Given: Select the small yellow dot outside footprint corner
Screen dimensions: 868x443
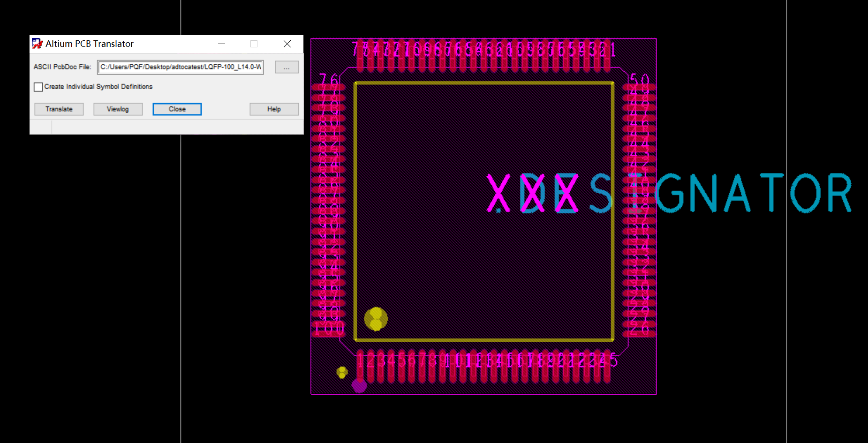Looking at the screenshot, I should point(342,372).
